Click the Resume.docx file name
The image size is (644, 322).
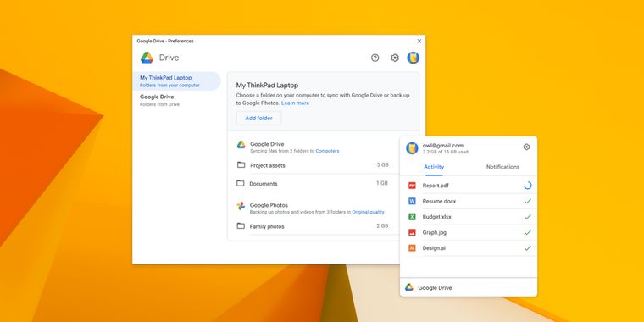[x=439, y=202]
